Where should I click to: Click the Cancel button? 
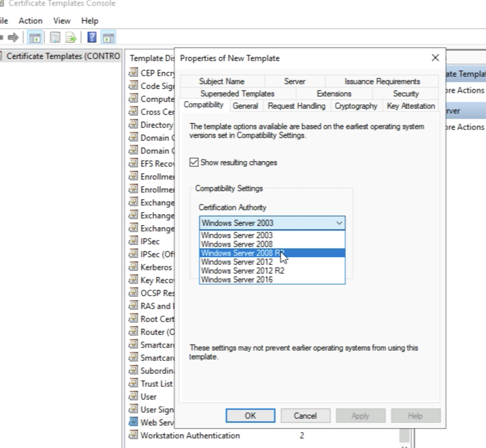(305, 416)
